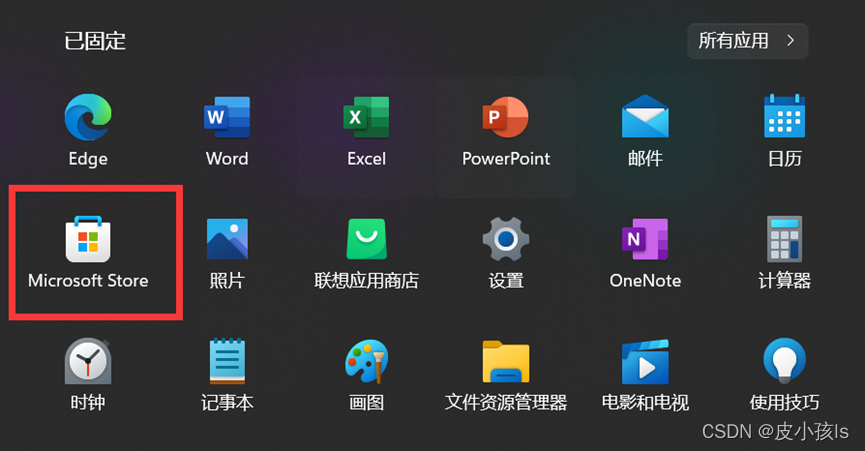
Task: Launch Word from pinned apps
Action: click(227, 117)
